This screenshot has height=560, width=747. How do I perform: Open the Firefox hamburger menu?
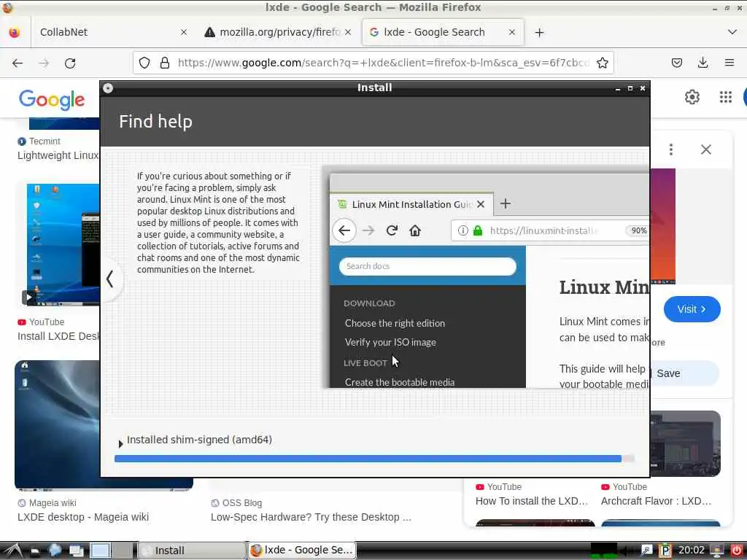point(729,63)
